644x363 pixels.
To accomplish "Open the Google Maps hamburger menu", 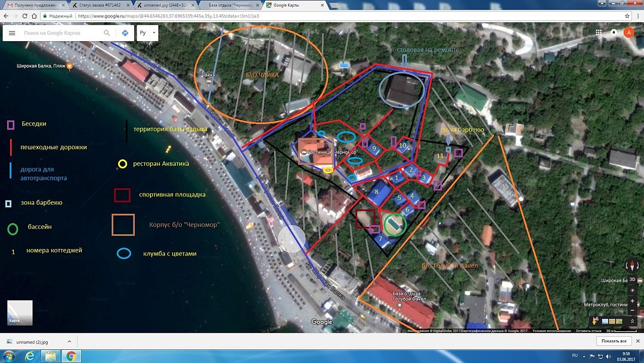I will 12,33.
